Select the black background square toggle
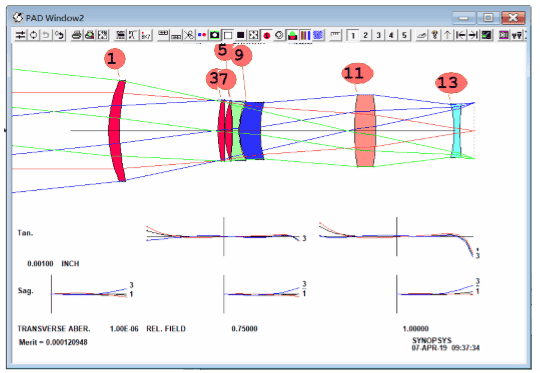The width and height of the screenshot is (540, 373). (241, 35)
